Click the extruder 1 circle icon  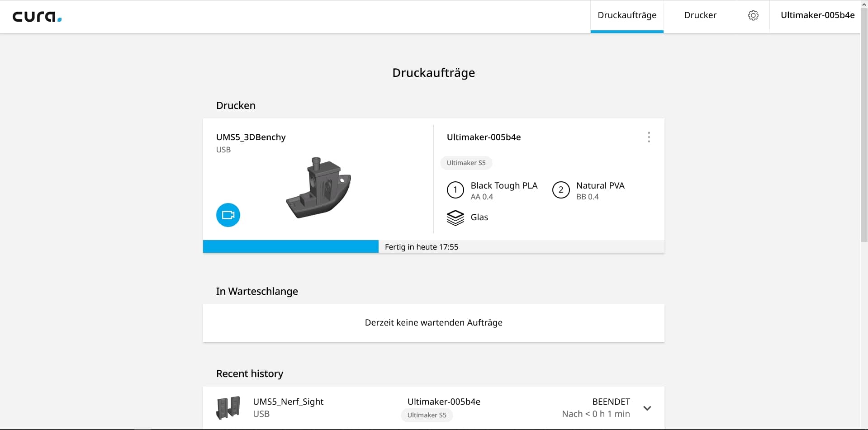coord(455,190)
